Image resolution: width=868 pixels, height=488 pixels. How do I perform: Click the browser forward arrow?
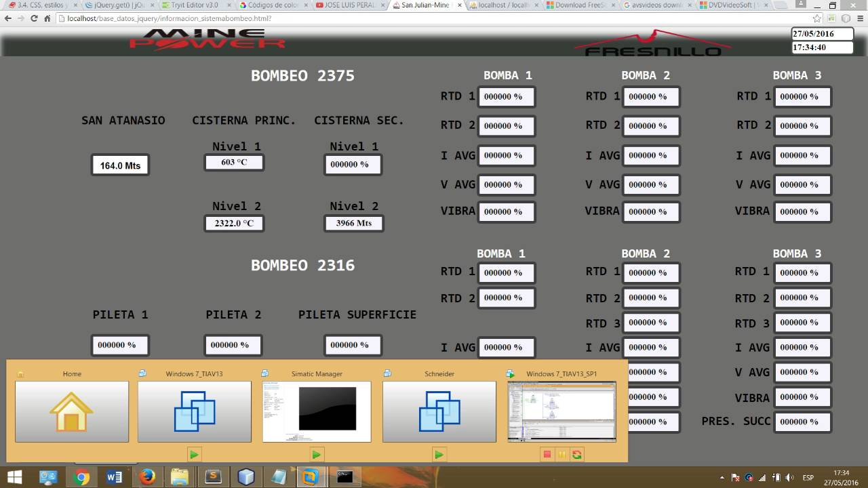pyautogui.click(x=21, y=18)
